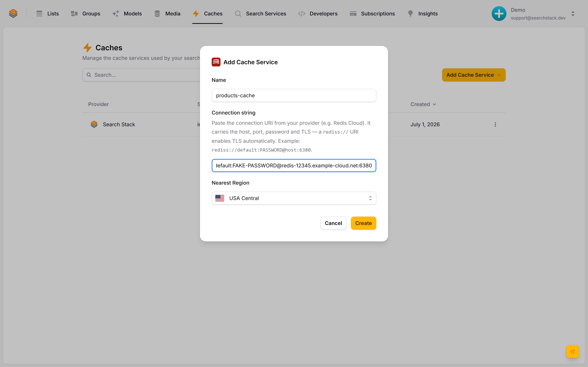588x367 pixels.
Task: Click the Search Stack provider row icon
Action: [x=94, y=124]
